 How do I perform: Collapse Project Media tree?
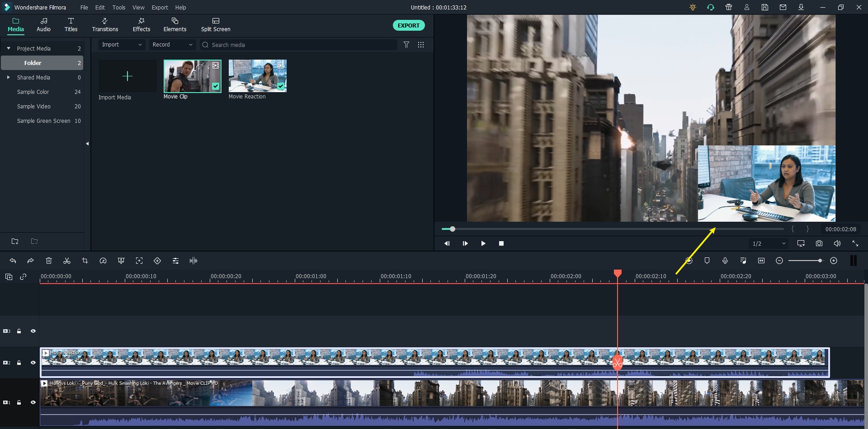pos(9,48)
